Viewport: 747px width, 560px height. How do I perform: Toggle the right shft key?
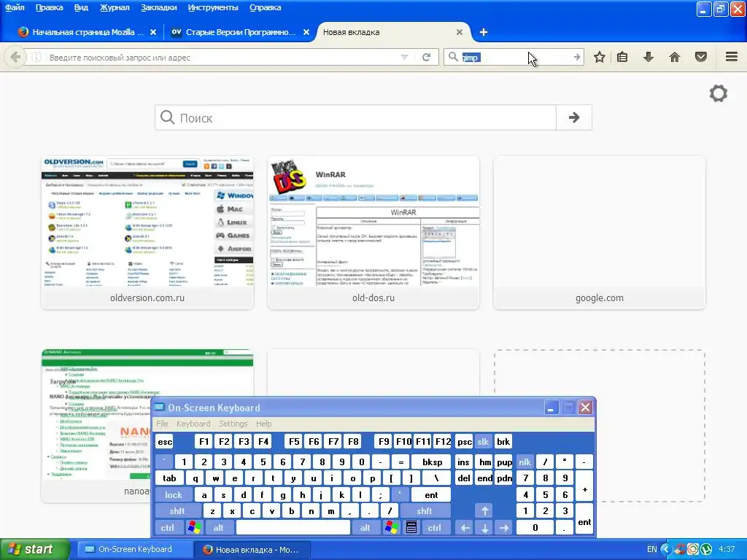(x=424, y=511)
